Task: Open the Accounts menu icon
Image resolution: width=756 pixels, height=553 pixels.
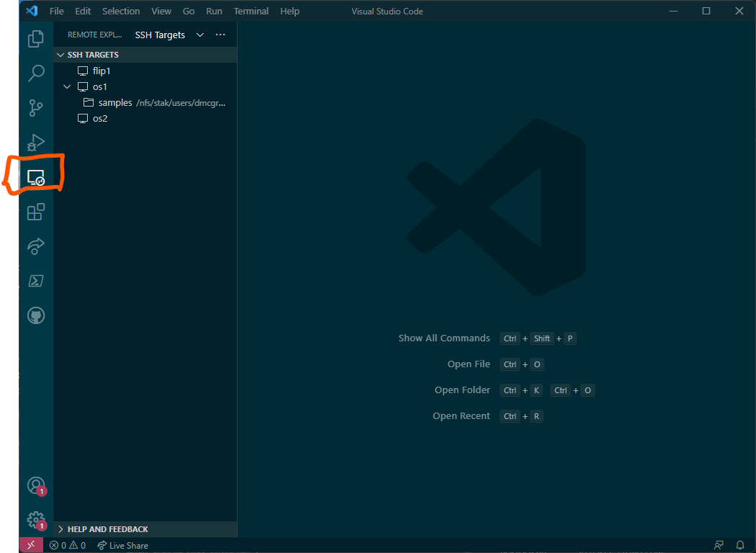Action: tap(36, 485)
